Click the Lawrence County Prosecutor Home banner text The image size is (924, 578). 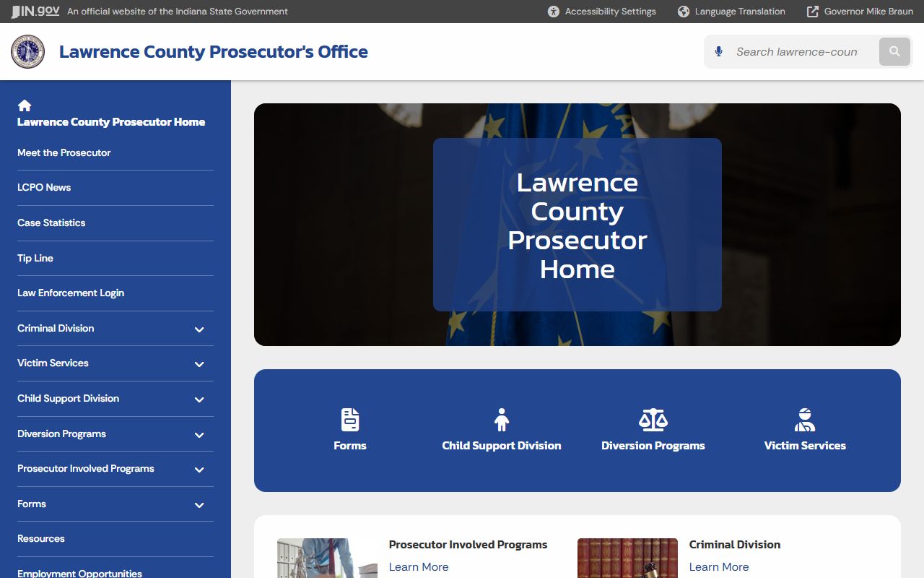point(577,225)
